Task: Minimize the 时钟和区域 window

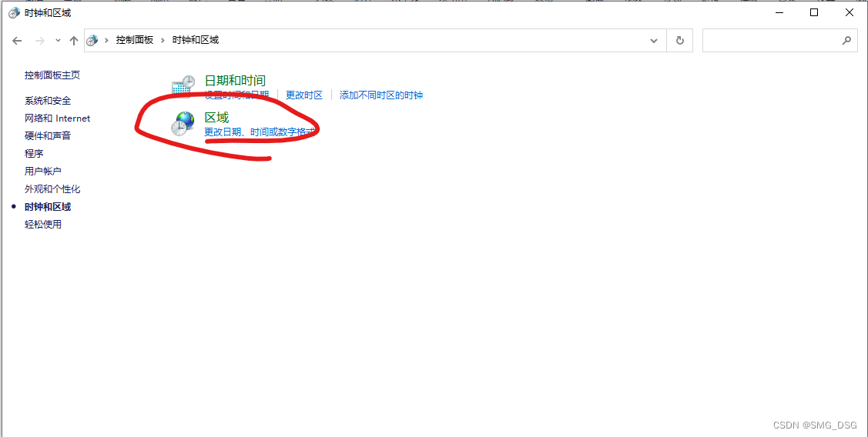Action: click(779, 13)
